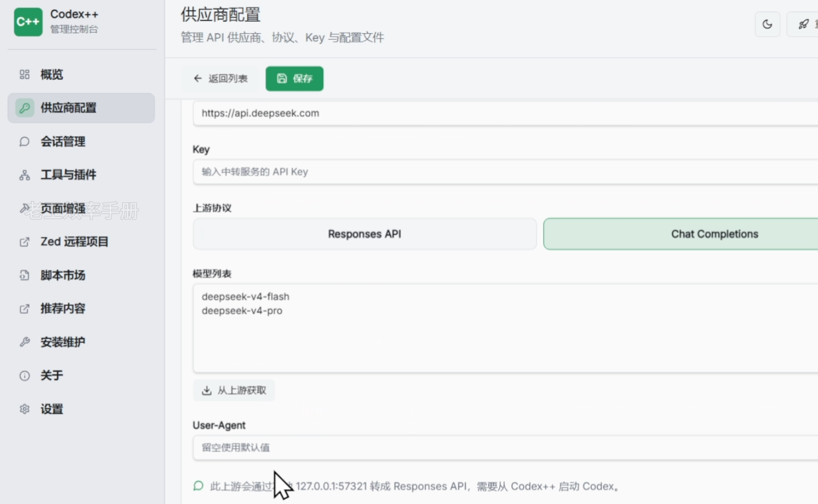Screen dimensions: 818x504
Task: Click the 模型列表 label
Action: (212, 274)
